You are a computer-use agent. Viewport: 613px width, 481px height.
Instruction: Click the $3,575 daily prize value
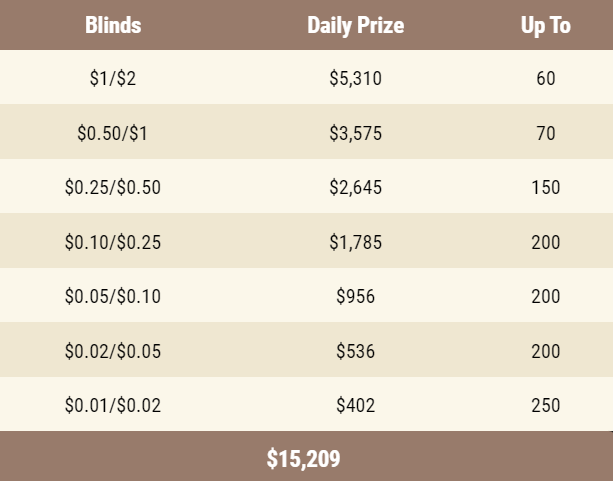(x=355, y=133)
